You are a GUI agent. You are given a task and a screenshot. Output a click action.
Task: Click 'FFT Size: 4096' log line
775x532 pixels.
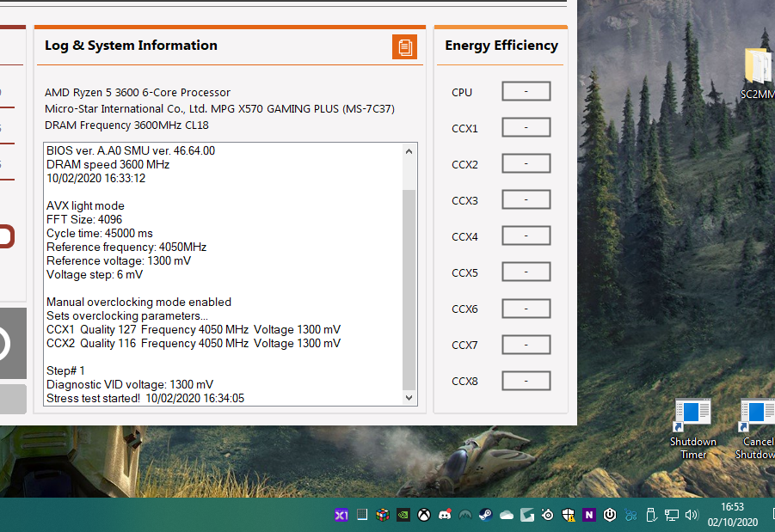(84, 219)
